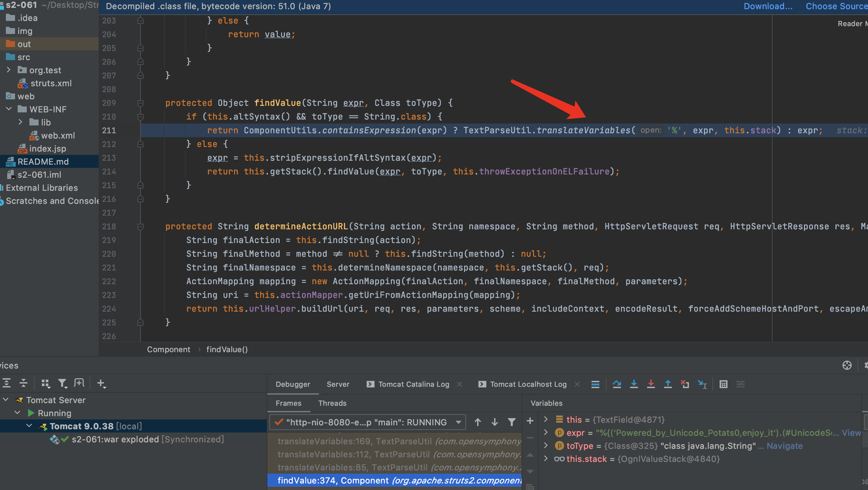Click the fold marker on line 218

pyautogui.click(x=141, y=227)
